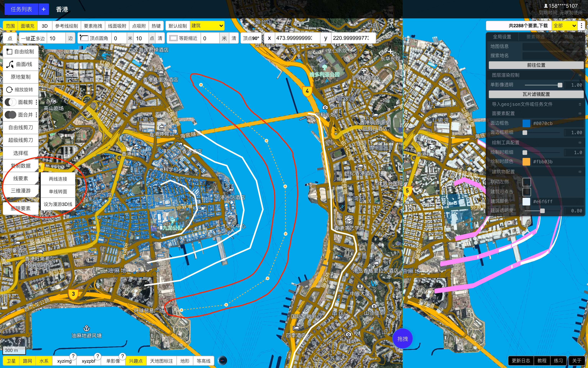588x368 pixels.
Task: Toggle 卫星 satellite layer
Action: pyautogui.click(x=11, y=361)
